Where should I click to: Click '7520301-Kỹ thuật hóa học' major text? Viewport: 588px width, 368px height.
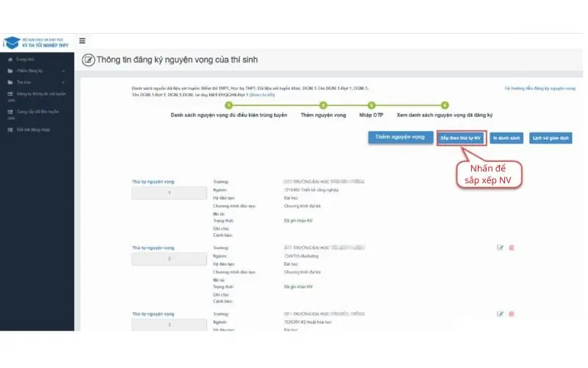pyautogui.click(x=308, y=322)
